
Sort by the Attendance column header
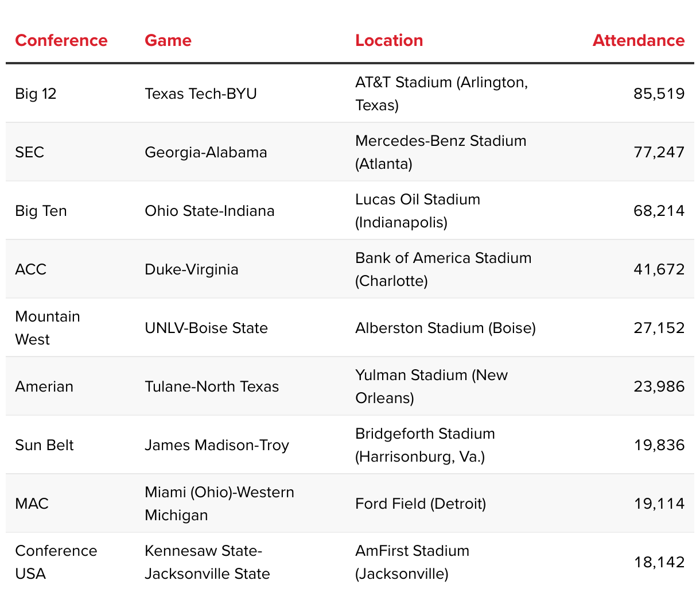pyautogui.click(x=638, y=40)
